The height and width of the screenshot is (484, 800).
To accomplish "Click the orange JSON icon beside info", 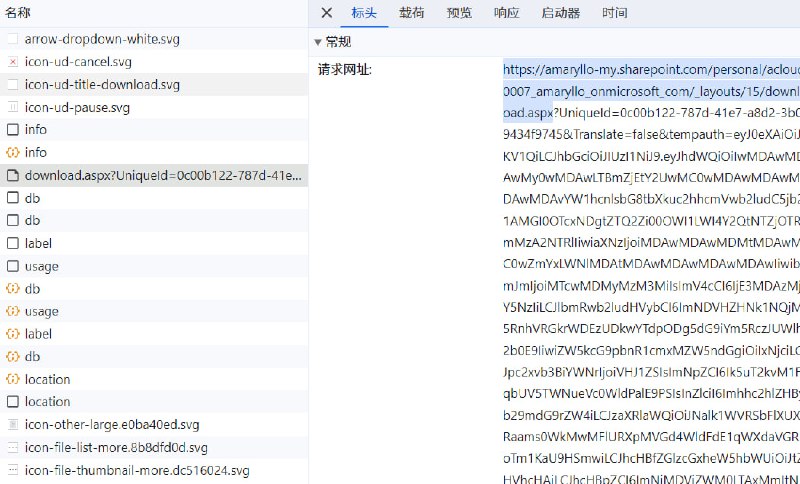I will coord(13,152).
